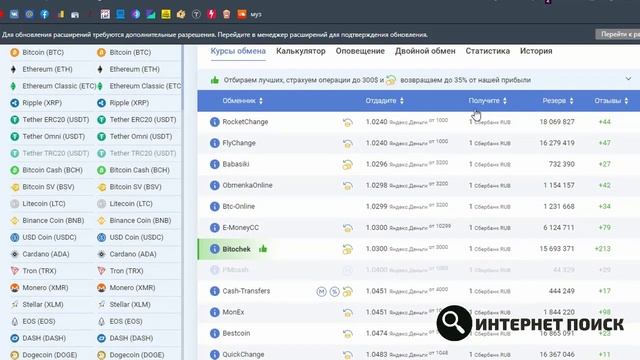Click Перейти button in extension update bar
Screen dimensions: 640x360
(618, 35)
